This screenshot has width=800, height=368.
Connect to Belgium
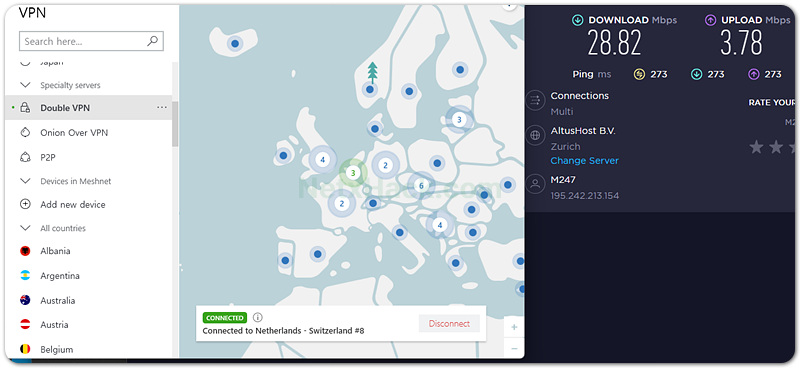(88, 349)
